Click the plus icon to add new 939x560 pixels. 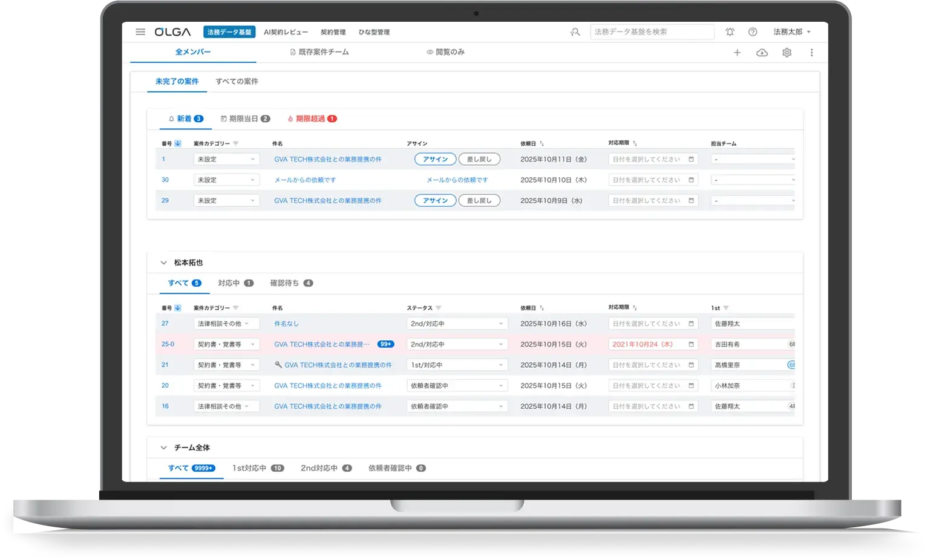point(737,53)
